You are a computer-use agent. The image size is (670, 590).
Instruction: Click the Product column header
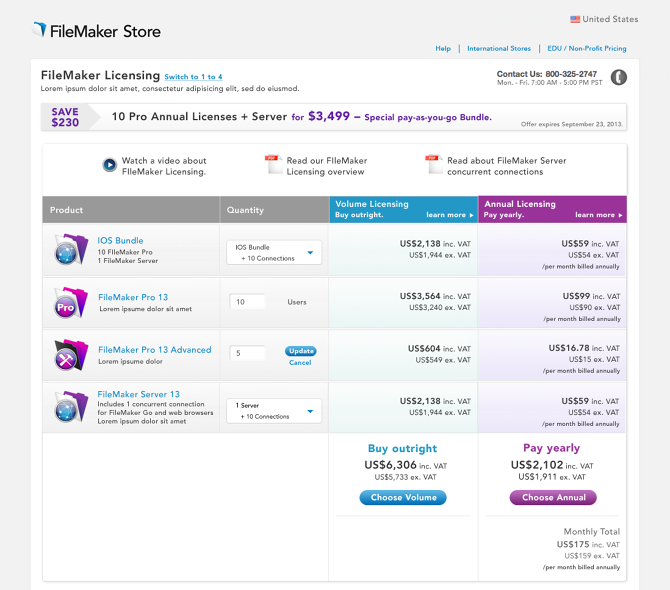click(131, 209)
